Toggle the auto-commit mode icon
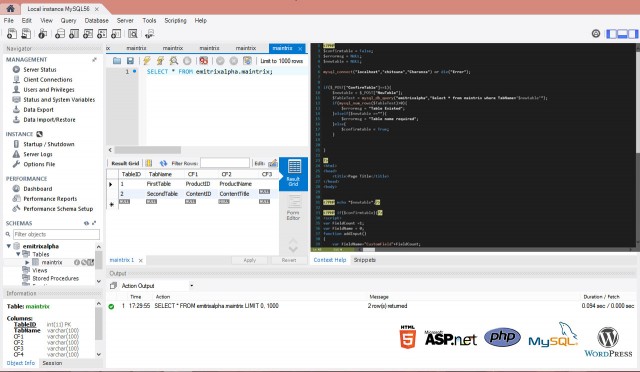 [247, 61]
